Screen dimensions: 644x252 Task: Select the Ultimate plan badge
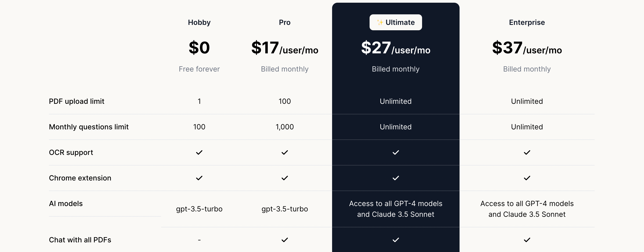(x=396, y=22)
